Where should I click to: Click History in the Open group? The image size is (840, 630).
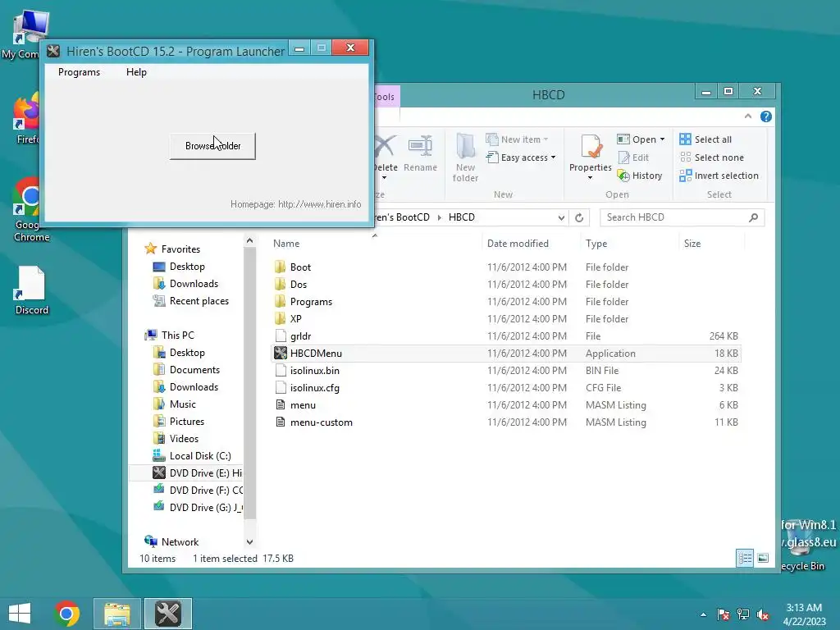[640, 176]
